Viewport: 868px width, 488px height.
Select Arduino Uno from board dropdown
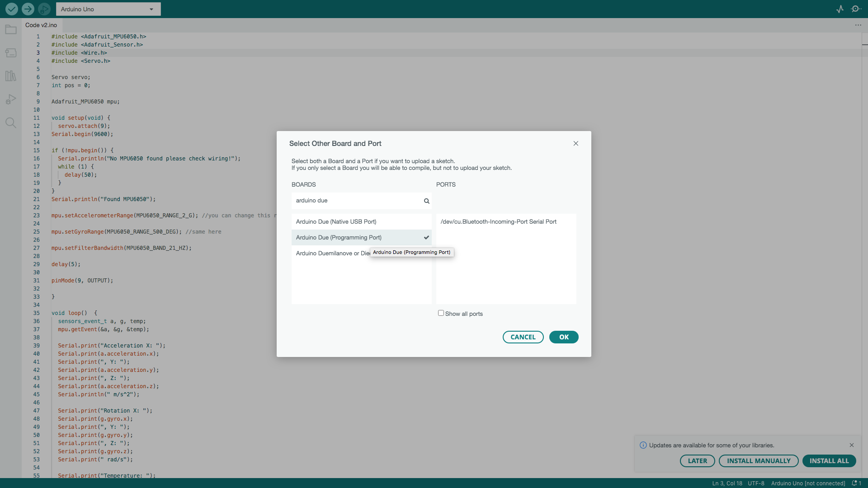point(108,9)
